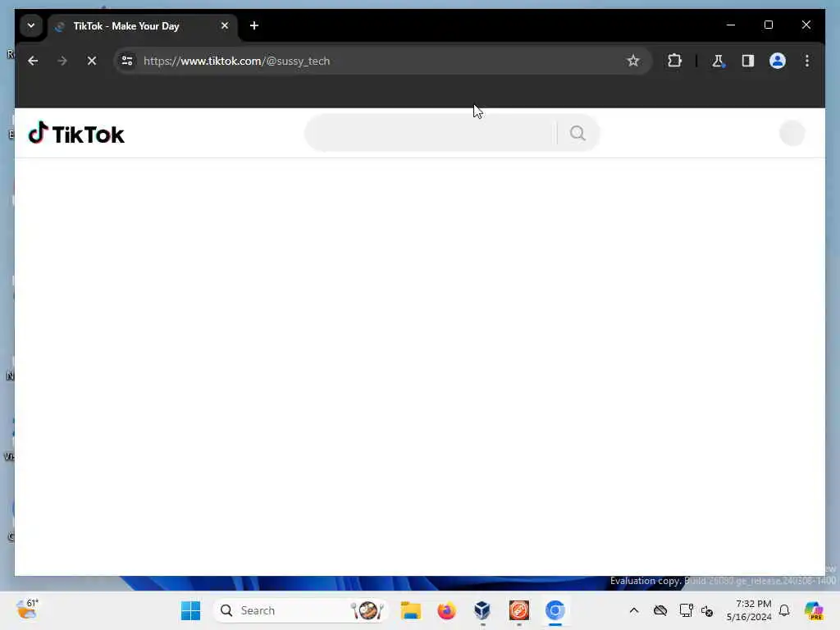Stop loading the page
840x630 pixels.
92,61
